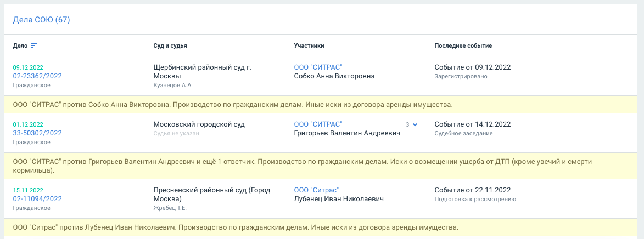The width and height of the screenshot is (644, 239).
Task: Click Событие от 14.12.2022
Action: point(473,124)
